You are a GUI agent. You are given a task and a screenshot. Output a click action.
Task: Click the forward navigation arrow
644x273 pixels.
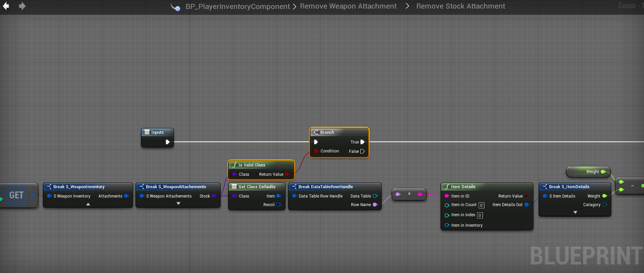click(22, 6)
